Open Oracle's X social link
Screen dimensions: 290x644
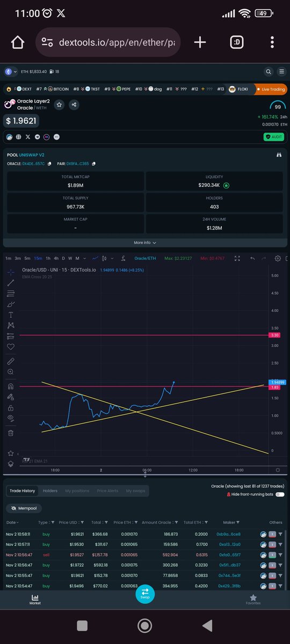(x=28, y=137)
